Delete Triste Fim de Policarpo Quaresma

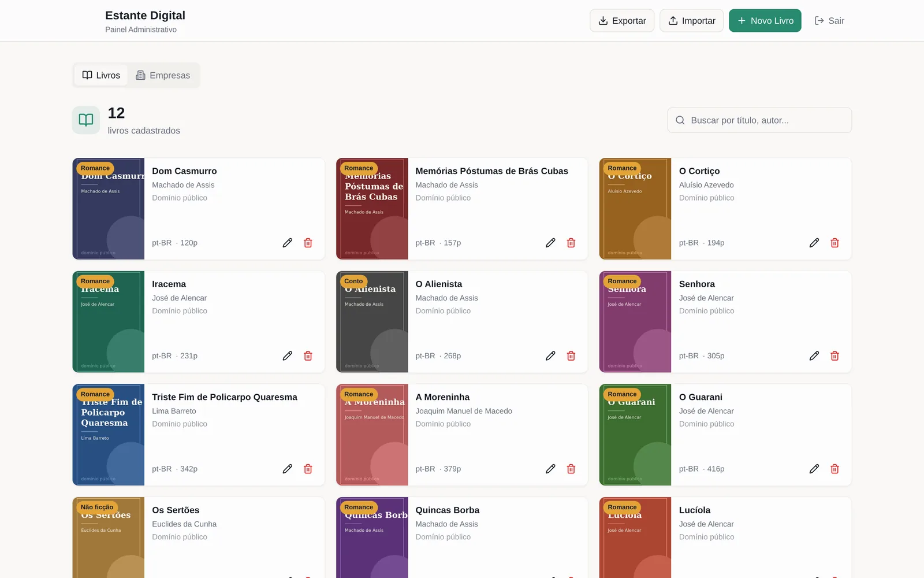pos(308,469)
